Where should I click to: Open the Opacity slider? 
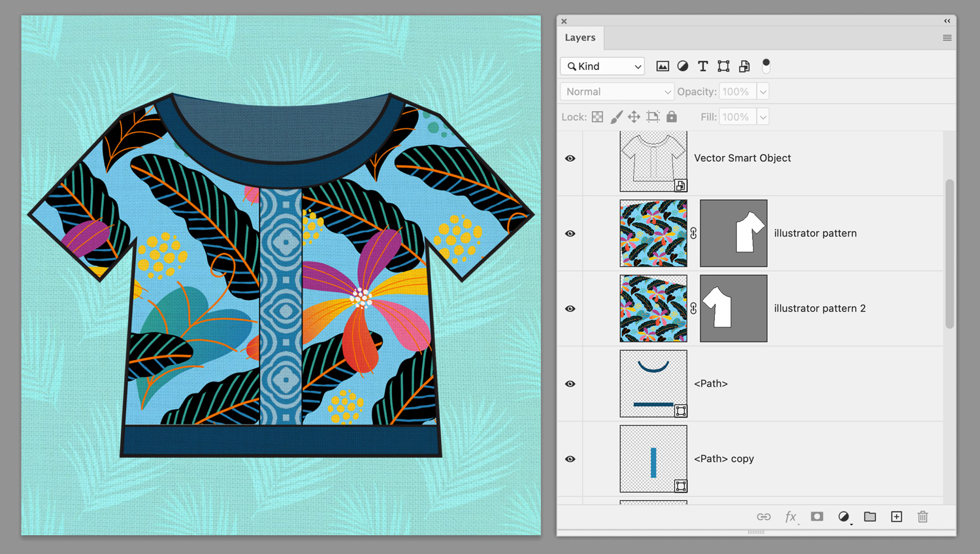tap(762, 91)
